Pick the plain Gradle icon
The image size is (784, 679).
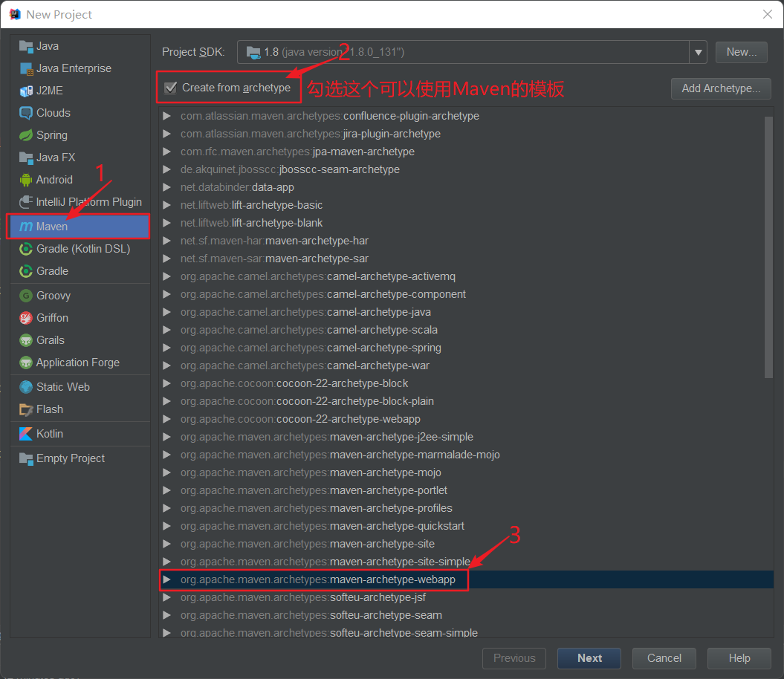pyautogui.click(x=26, y=271)
